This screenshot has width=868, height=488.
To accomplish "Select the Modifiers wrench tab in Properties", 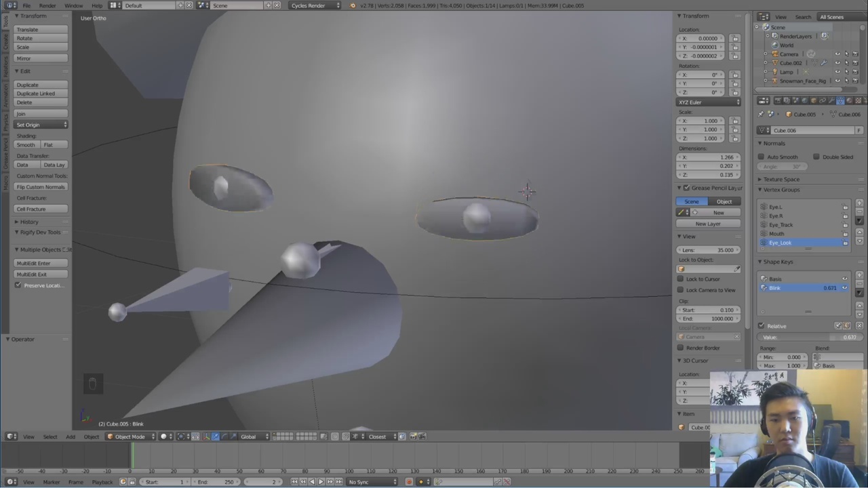I will click(x=831, y=100).
